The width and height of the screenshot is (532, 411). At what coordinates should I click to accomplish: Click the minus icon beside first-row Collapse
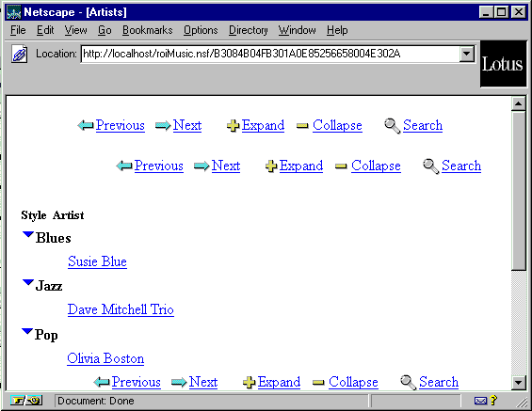click(x=302, y=126)
